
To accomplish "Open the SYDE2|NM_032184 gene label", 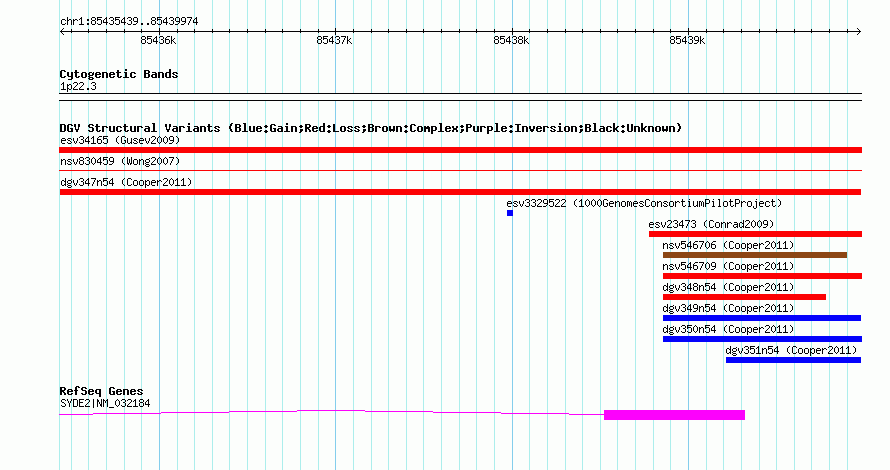I will click(105, 404).
